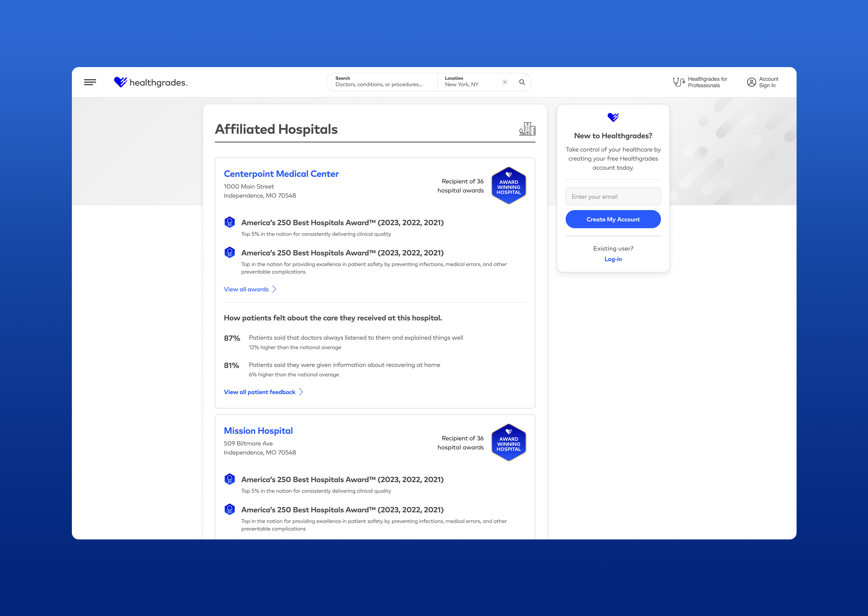Click the stethoscope professionals icon
The image size is (868, 616).
(679, 82)
